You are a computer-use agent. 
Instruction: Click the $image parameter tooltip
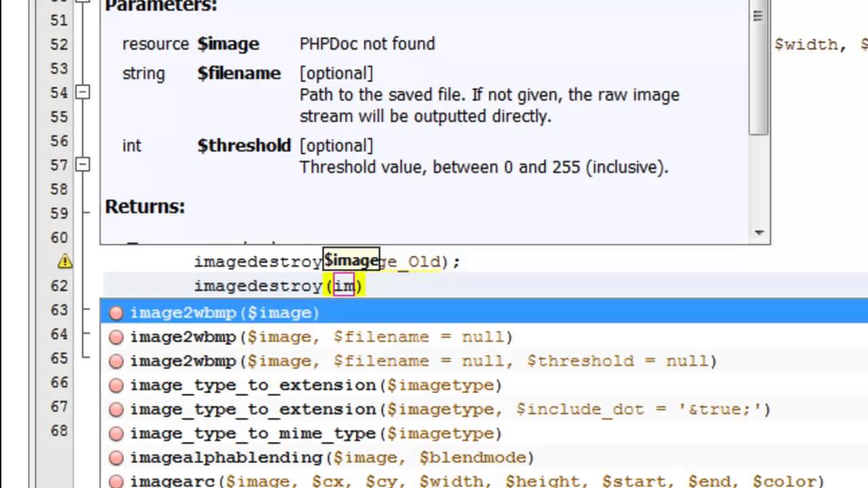[x=351, y=260]
